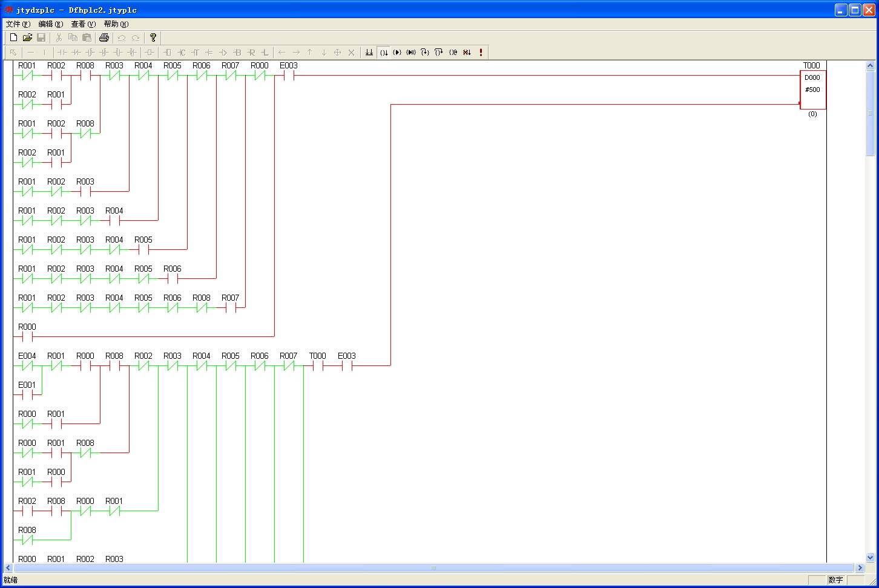Click the vertical scrollbar up arrow
Image resolution: width=879 pixels, height=588 pixels.
[871, 65]
